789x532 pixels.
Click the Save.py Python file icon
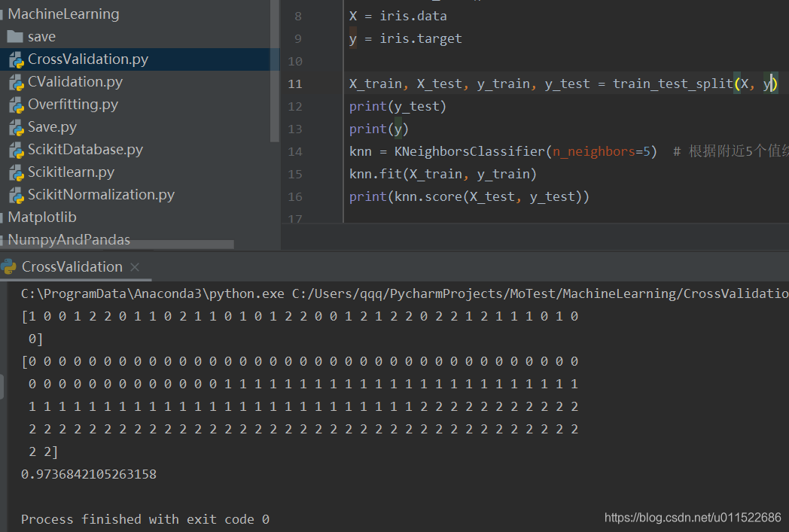pos(17,126)
